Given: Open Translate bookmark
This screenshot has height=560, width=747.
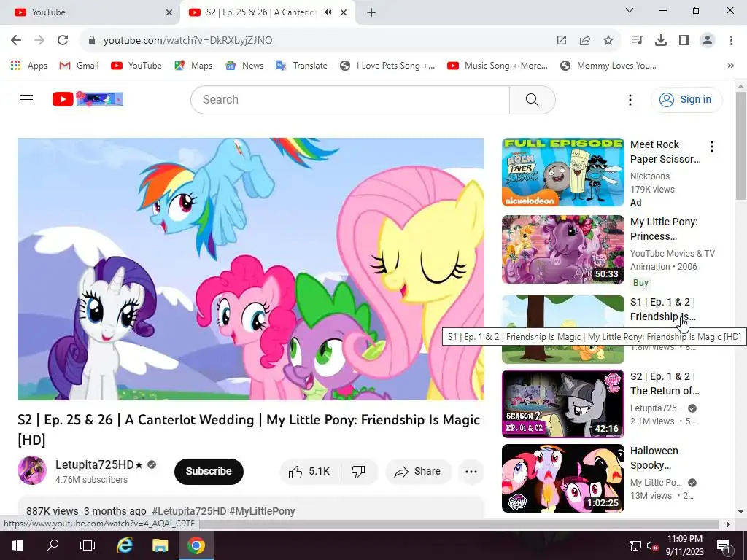Looking at the screenshot, I should coord(302,66).
